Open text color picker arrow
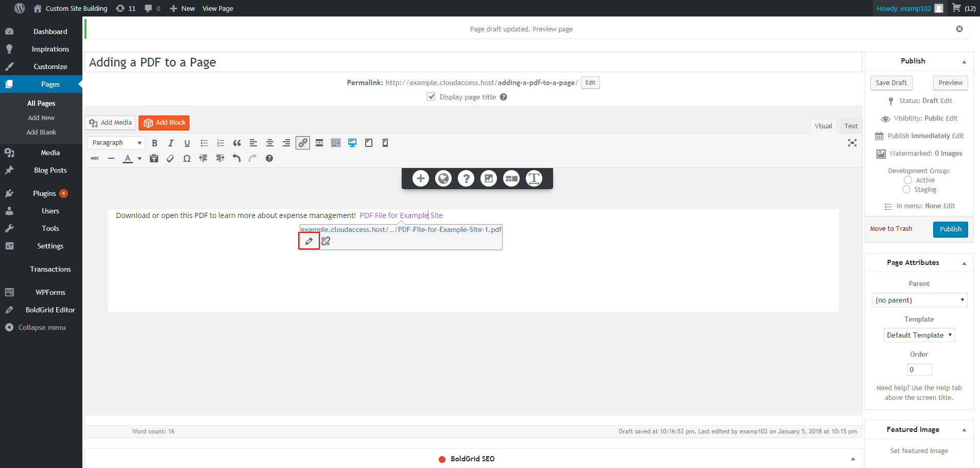This screenshot has width=980, height=468. click(140, 159)
